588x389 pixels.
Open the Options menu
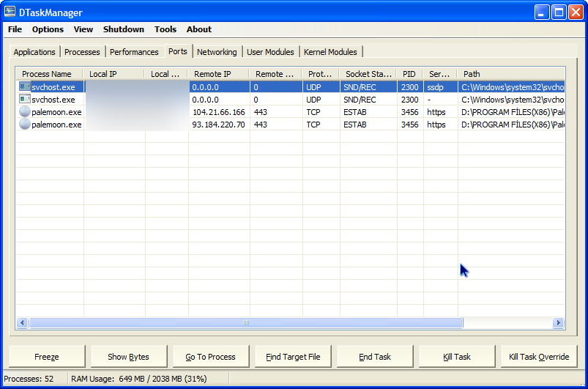(48, 29)
